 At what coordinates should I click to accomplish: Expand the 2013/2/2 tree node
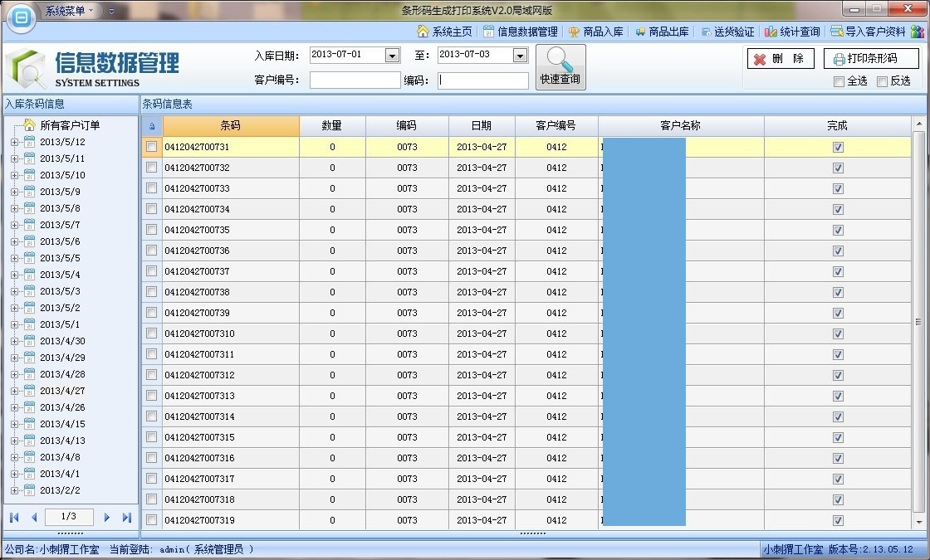(x=14, y=490)
